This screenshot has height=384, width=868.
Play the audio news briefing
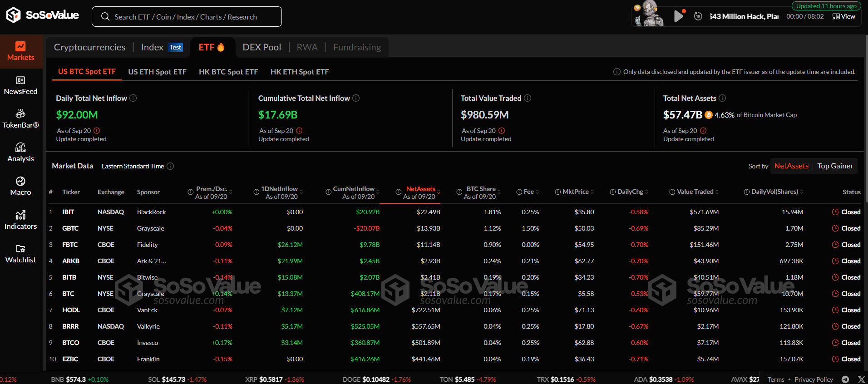(x=679, y=16)
